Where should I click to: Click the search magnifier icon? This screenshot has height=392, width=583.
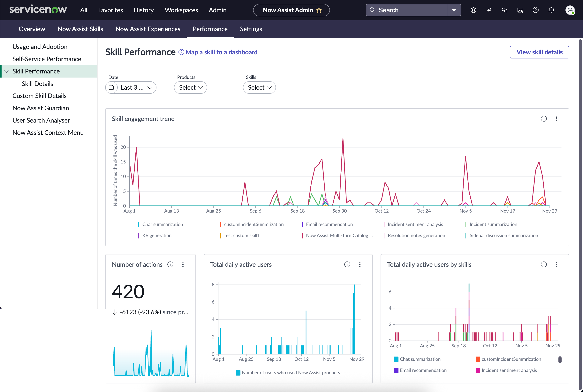(372, 10)
